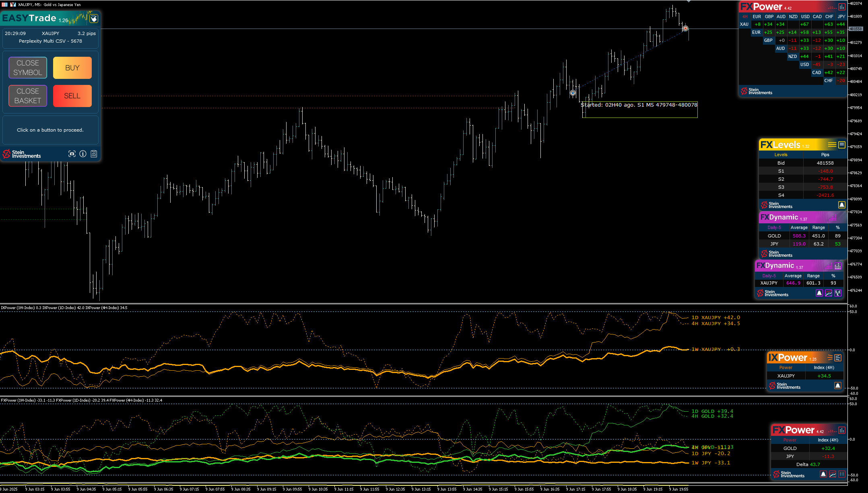The image size is (868, 493).
Task: Click the FXDynamic currency symbols icon
Action: click(838, 293)
